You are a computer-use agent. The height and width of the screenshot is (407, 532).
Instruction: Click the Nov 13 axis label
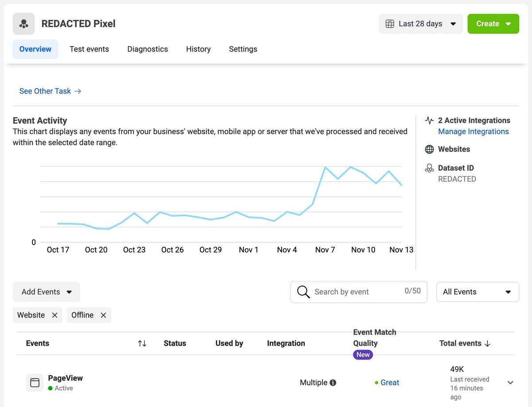point(401,250)
